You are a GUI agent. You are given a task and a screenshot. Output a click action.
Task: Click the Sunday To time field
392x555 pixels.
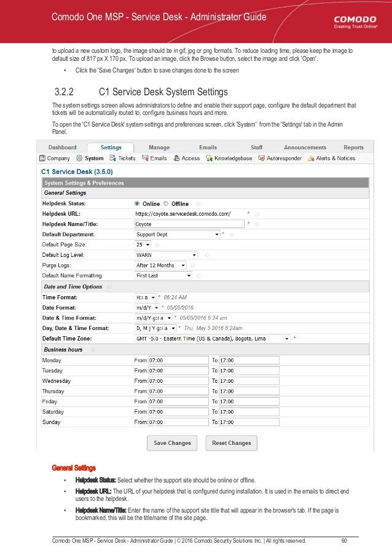[249, 422]
